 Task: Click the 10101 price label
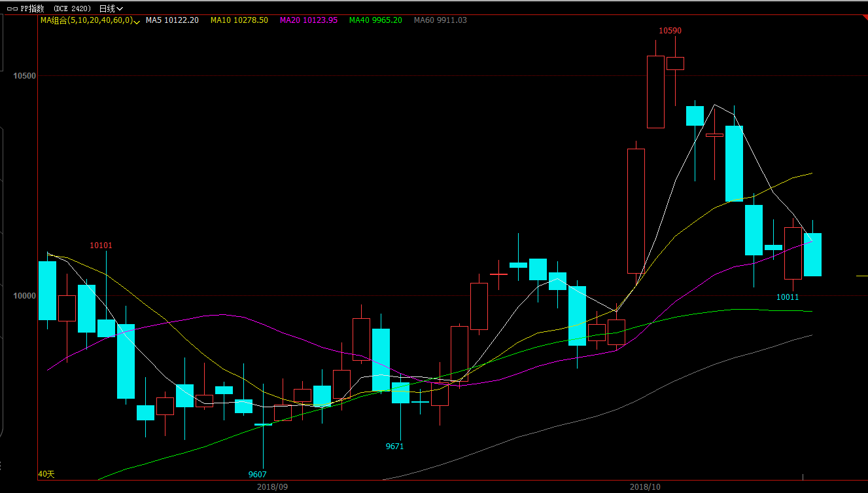[101, 246]
